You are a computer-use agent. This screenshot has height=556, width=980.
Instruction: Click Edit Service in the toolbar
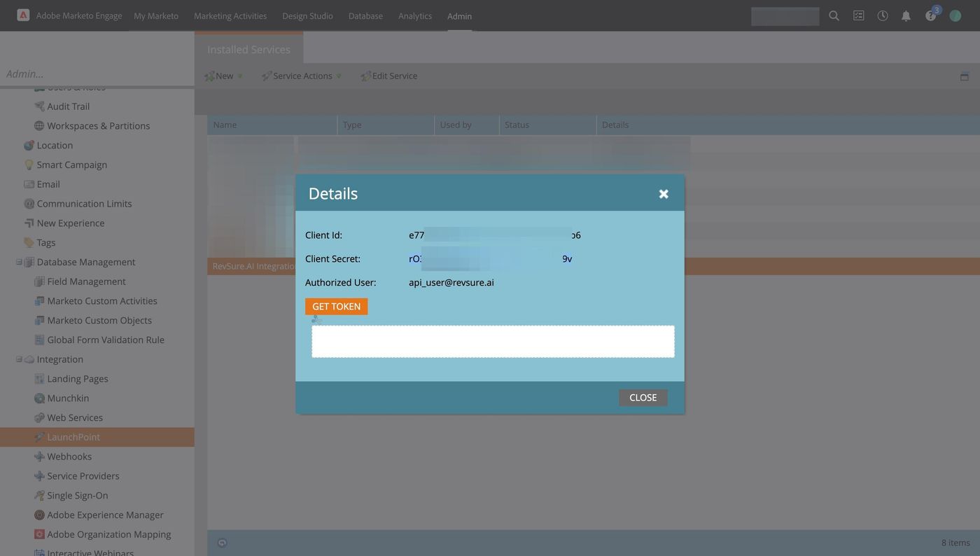[x=388, y=76]
